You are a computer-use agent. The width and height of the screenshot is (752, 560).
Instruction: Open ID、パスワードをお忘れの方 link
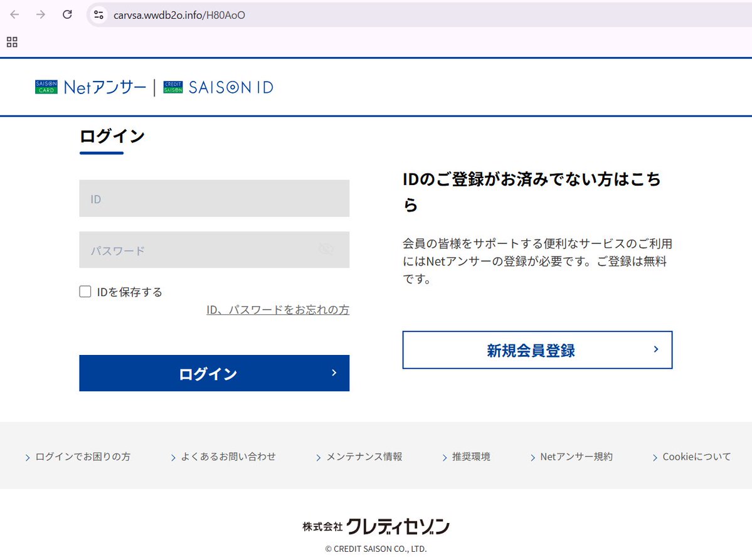tap(278, 310)
